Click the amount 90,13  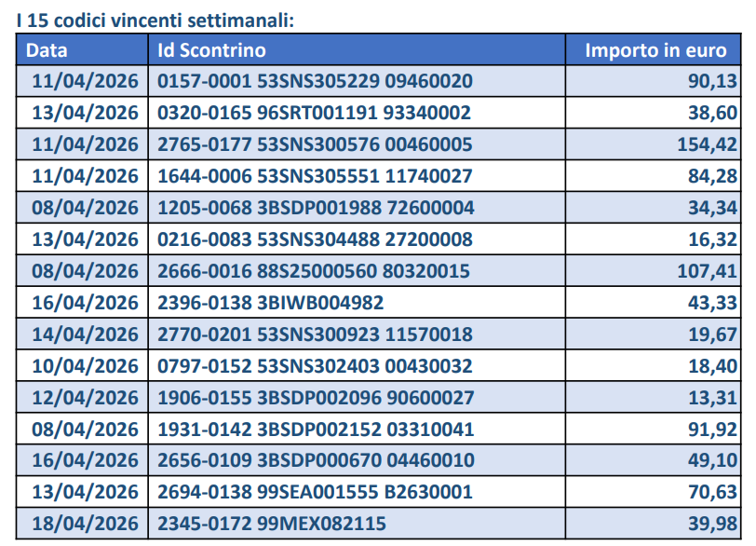713,82
